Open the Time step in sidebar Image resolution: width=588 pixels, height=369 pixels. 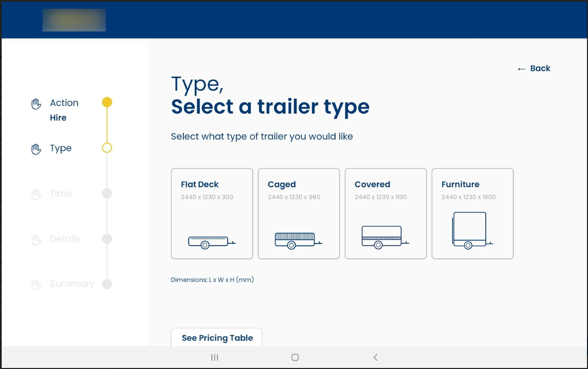point(61,193)
